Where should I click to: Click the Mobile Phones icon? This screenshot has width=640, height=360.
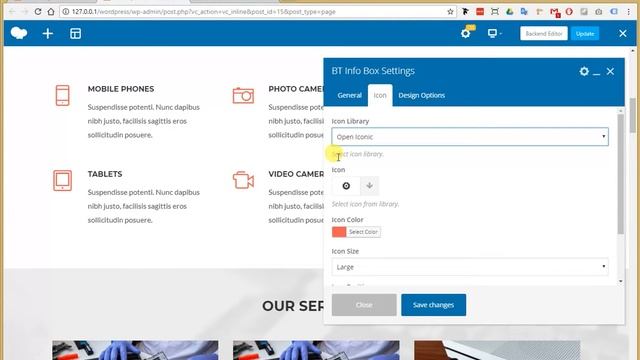62,95
